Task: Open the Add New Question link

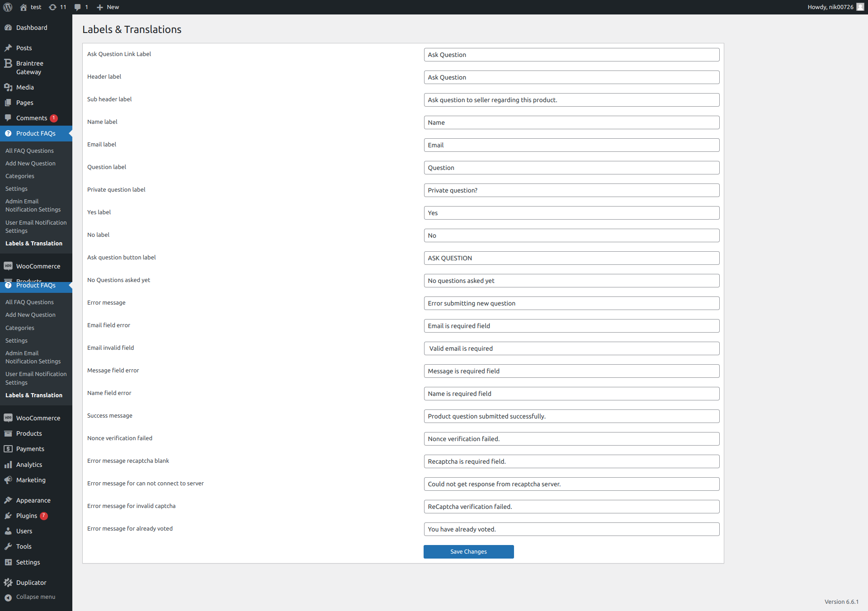Action: click(x=30, y=164)
